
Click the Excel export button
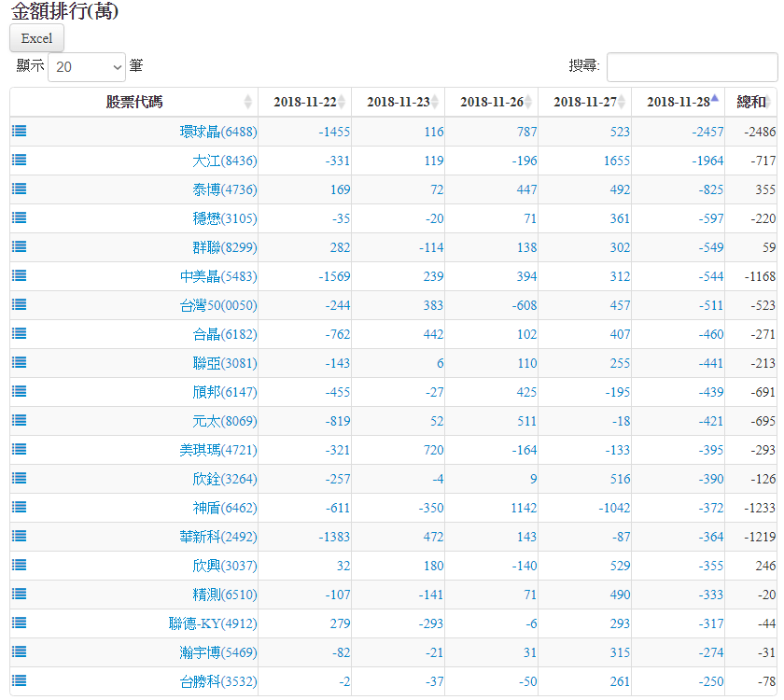pos(37,38)
